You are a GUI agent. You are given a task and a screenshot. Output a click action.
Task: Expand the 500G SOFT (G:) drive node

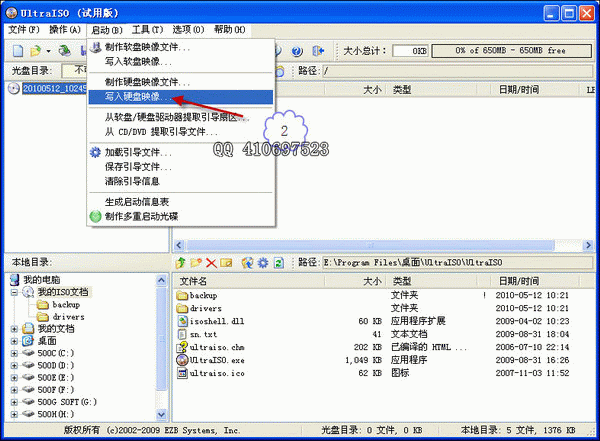pos(14,402)
